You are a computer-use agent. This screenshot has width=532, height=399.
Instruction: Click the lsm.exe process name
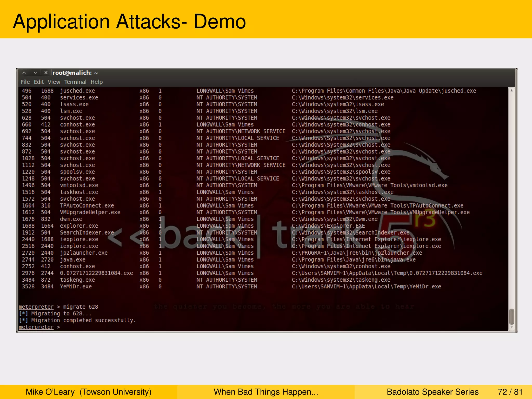(71, 111)
